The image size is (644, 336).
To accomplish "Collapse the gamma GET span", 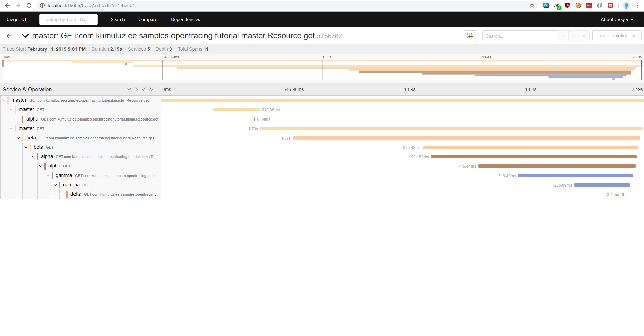I will (55, 185).
